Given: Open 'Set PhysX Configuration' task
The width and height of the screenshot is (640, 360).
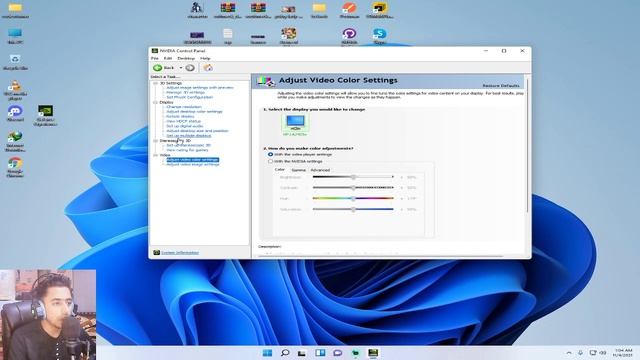Looking at the screenshot, I should coord(189,98).
